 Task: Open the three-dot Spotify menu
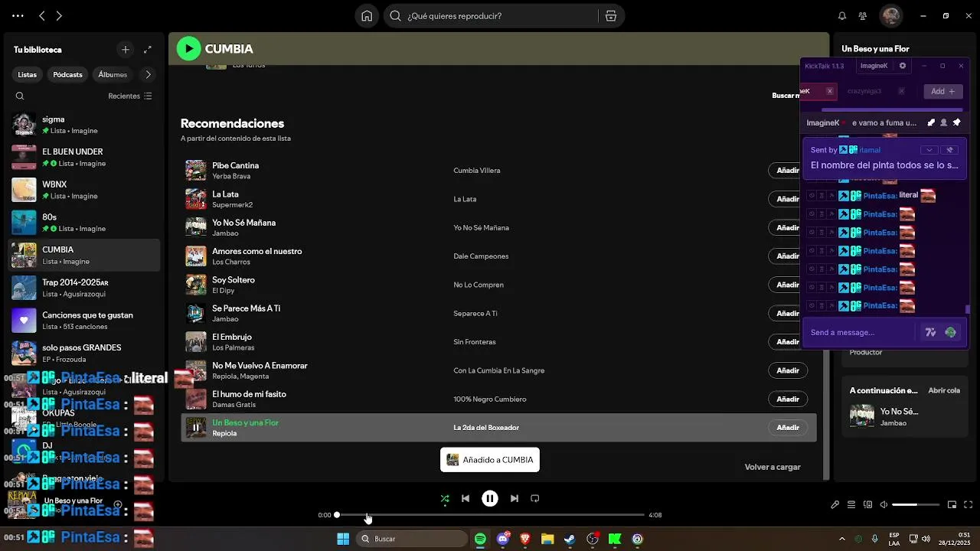[x=18, y=16]
